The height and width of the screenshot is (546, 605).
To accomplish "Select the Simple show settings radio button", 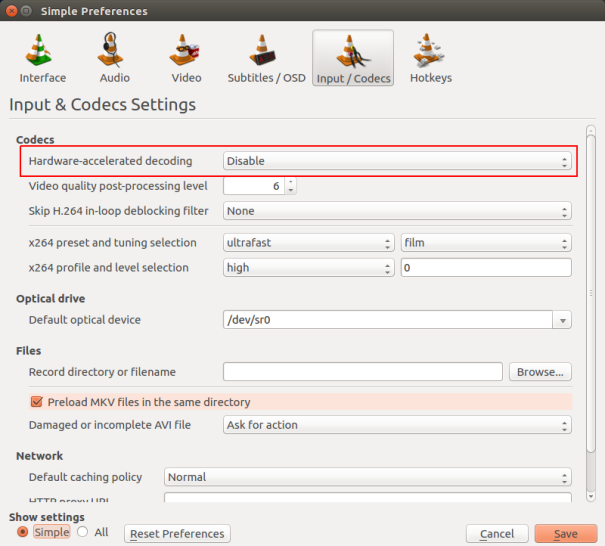I will pyautogui.click(x=23, y=532).
